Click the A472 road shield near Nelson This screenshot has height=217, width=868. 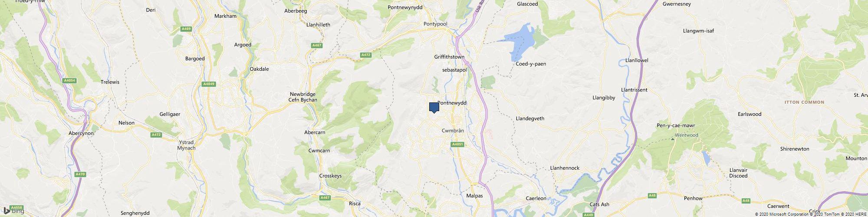156,135
